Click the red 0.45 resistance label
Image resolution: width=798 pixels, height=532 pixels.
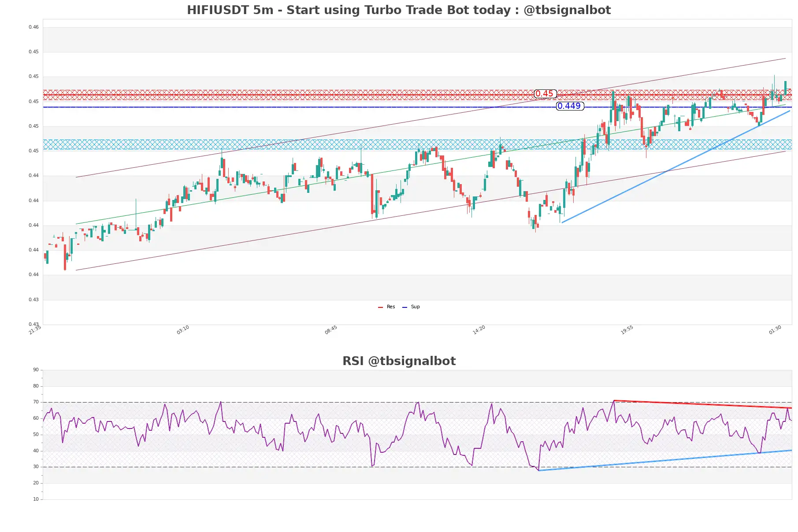[x=545, y=93]
